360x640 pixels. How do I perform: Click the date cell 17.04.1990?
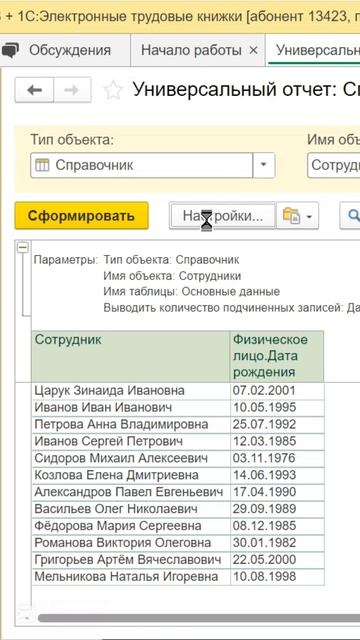pyautogui.click(x=277, y=492)
